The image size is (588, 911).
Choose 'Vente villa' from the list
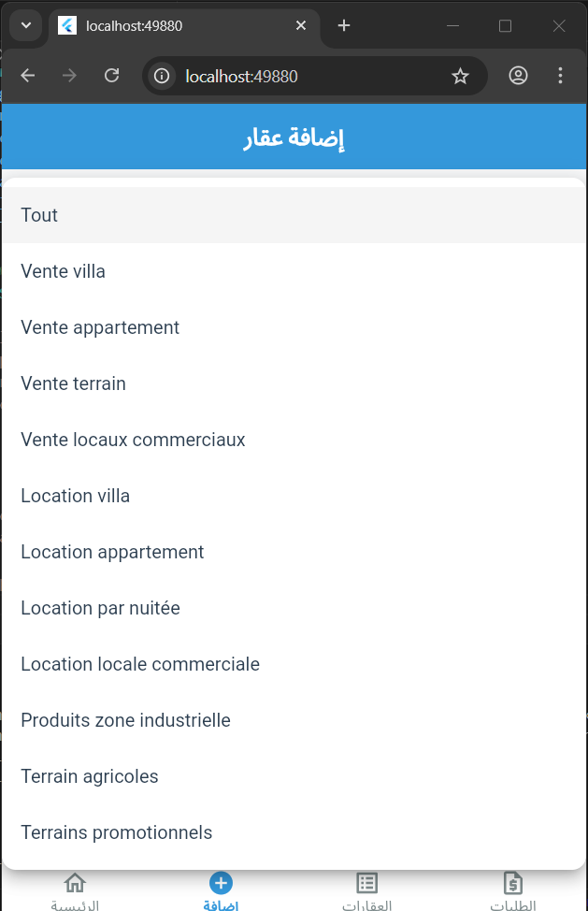63,271
